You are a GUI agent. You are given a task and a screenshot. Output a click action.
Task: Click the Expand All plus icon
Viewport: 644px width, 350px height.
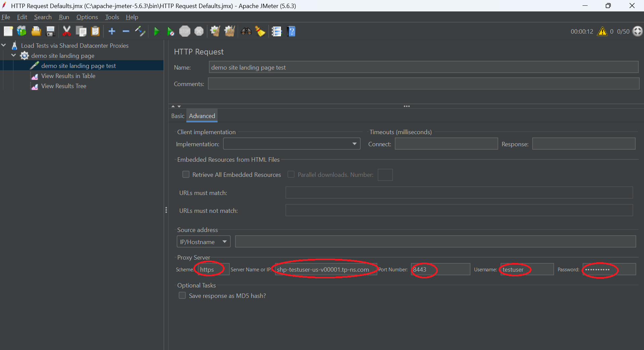click(x=112, y=31)
